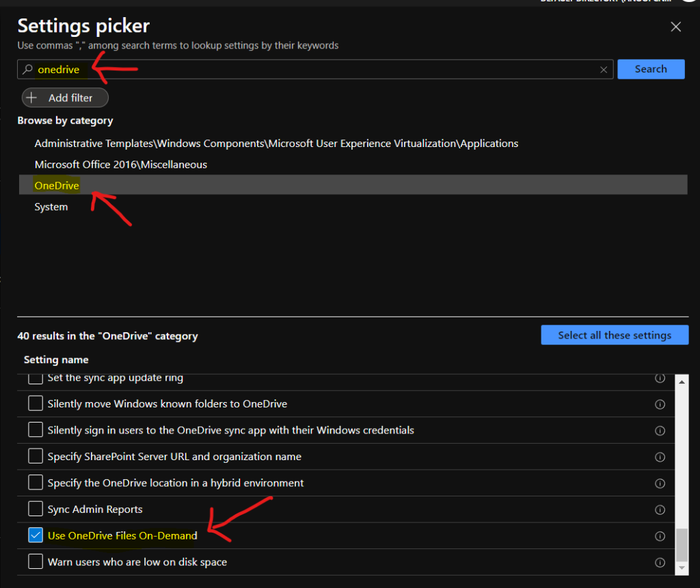Image resolution: width=700 pixels, height=588 pixels.
Task: Open Microsoft Office 2016\Miscellaneous category
Action: [121, 164]
